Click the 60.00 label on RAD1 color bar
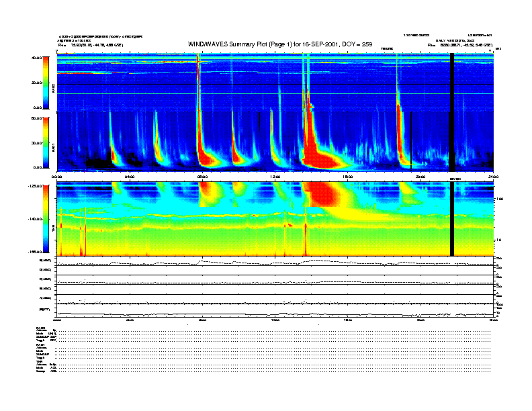The width and height of the screenshot is (532, 411). (x=36, y=118)
